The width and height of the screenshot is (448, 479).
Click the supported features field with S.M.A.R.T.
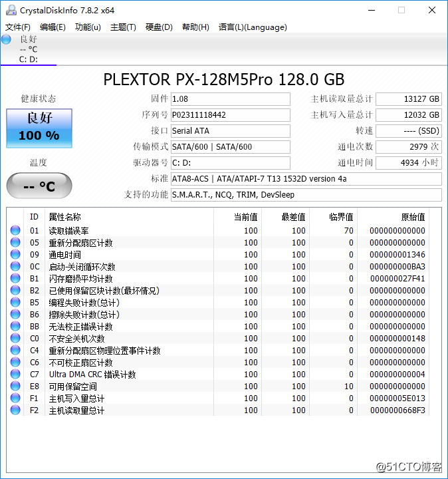coord(306,194)
